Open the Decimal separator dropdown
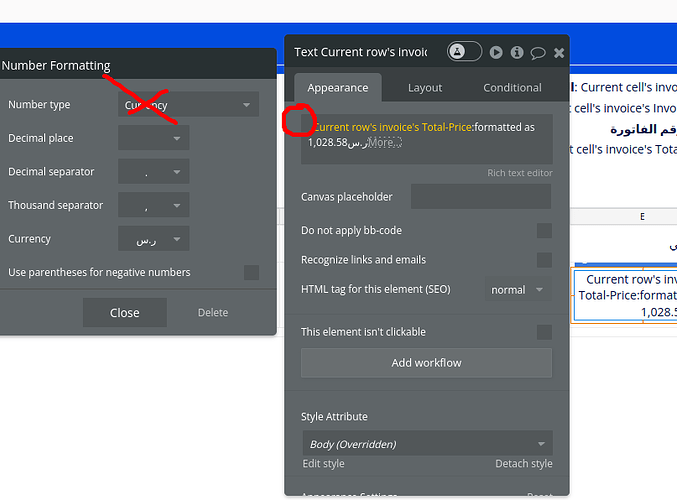 tap(154, 172)
